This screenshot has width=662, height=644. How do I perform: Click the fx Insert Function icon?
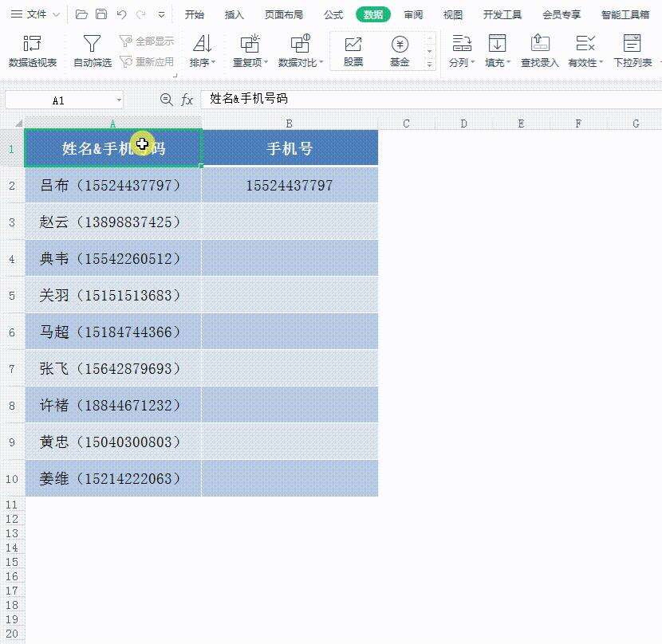(187, 100)
